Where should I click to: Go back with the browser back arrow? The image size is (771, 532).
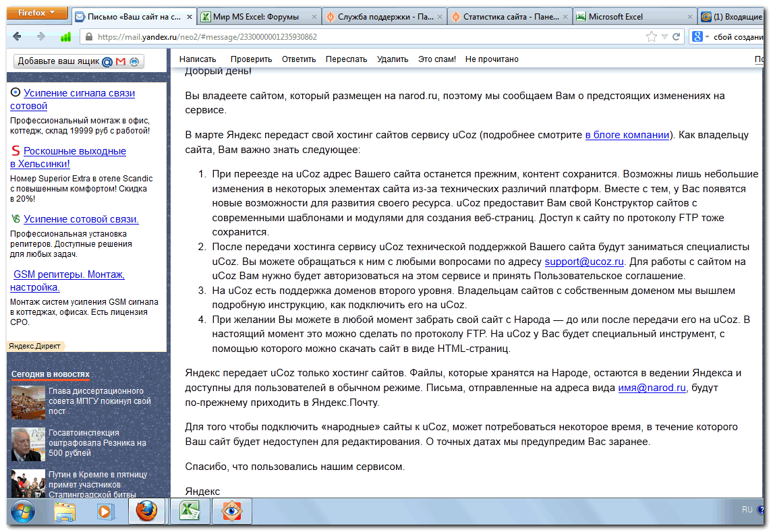tap(18, 36)
